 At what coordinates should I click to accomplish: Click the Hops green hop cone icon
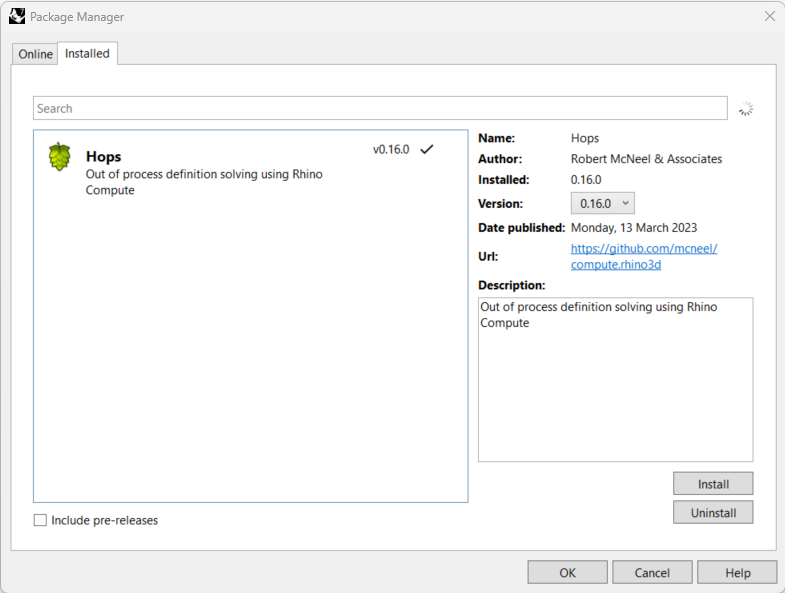pos(60,157)
